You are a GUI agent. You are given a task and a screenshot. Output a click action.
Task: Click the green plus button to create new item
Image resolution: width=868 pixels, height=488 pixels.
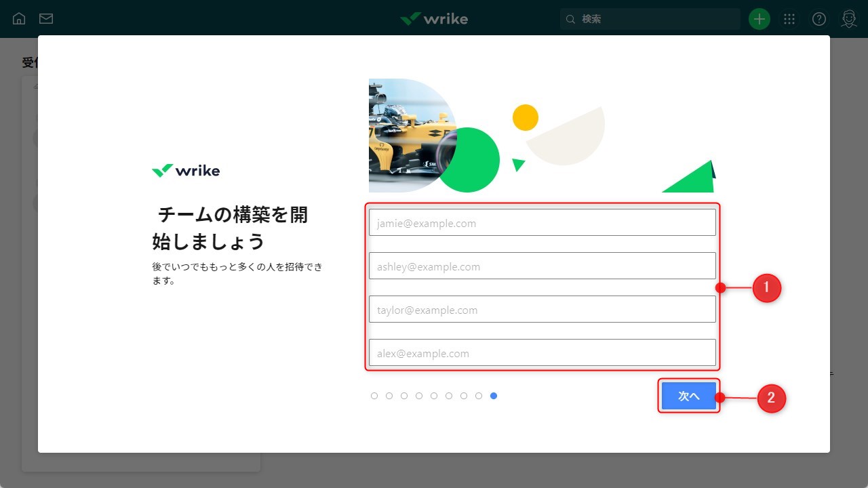[759, 18]
